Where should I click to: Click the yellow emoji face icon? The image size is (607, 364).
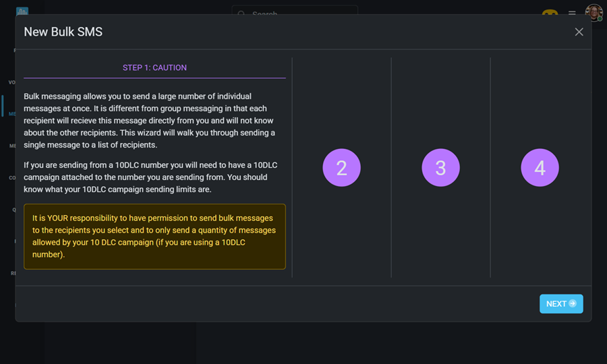tap(550, 12)
